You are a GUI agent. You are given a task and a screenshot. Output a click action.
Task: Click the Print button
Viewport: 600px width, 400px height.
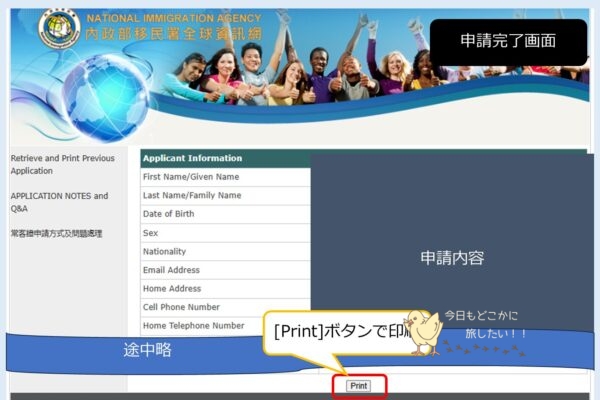coord(359,386)
